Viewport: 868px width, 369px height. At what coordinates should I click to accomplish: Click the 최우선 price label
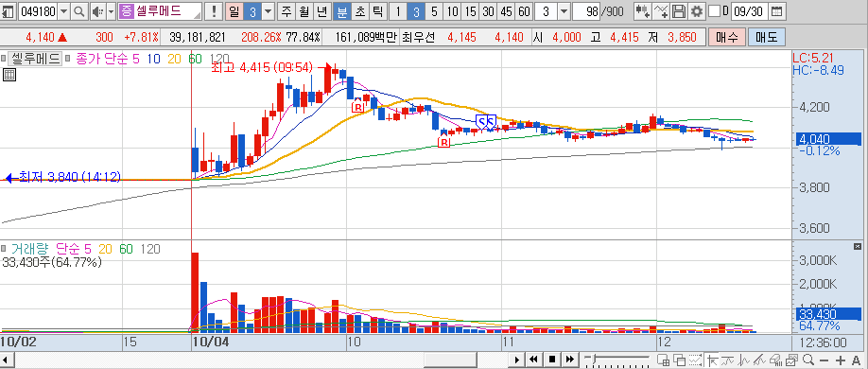[418, 37]
